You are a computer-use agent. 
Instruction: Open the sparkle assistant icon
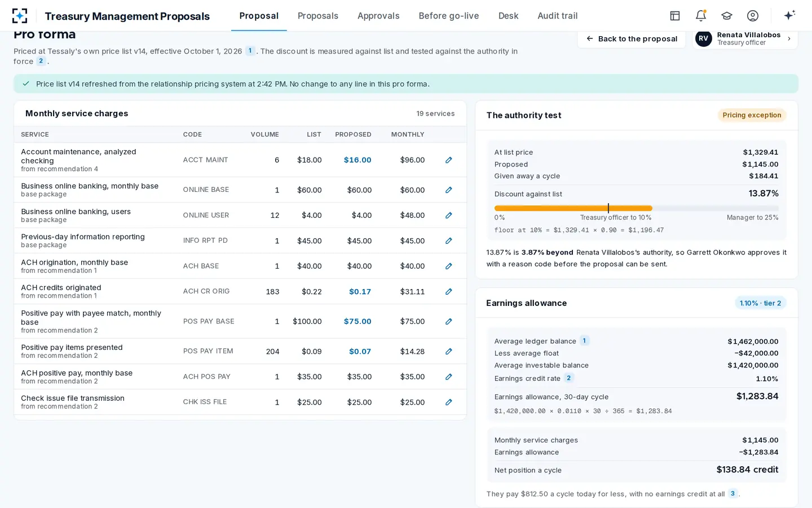789,15
